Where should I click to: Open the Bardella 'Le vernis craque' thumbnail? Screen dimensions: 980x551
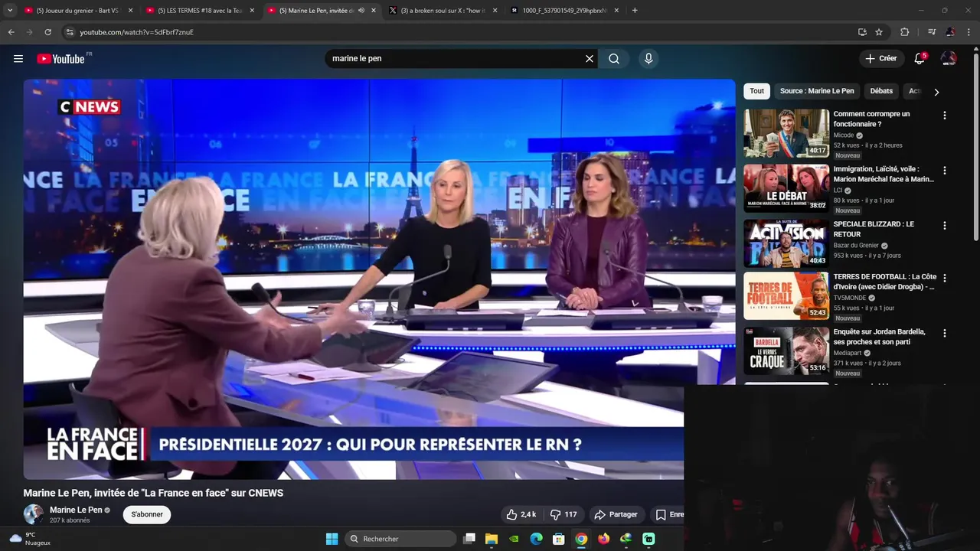(x=786, y=351)
